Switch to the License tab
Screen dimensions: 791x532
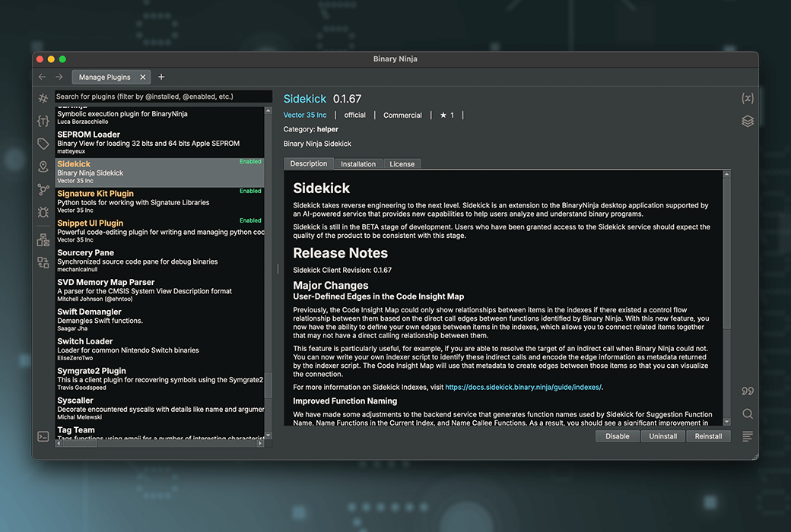[402, 164]
